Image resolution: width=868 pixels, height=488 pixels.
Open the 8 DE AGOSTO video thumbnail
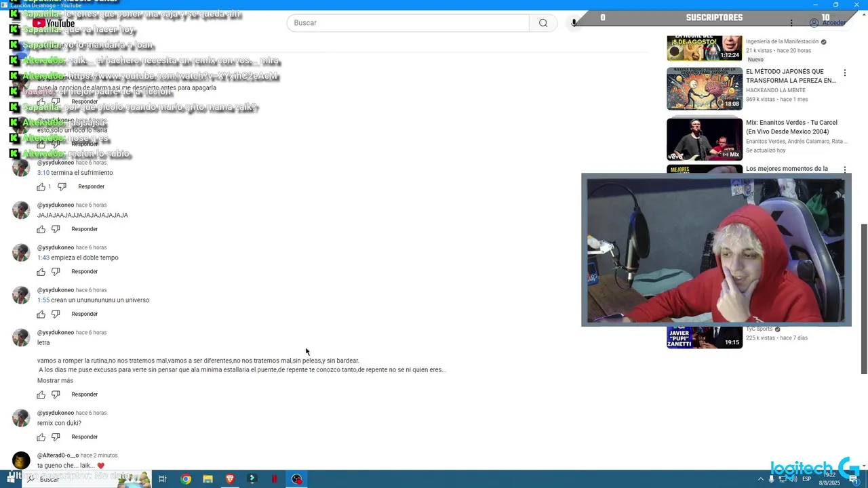point(705,48)
